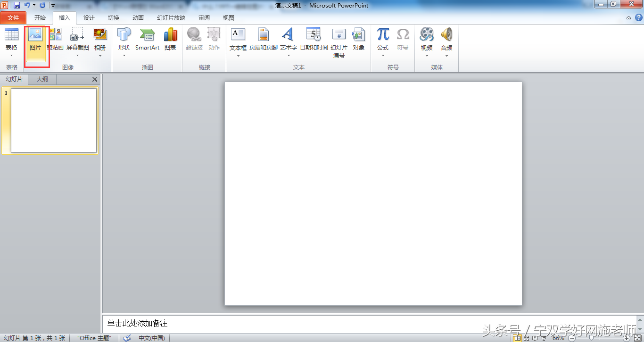
Task: Expand the 音频 dropdown arrow
Action: pos(446,56)
